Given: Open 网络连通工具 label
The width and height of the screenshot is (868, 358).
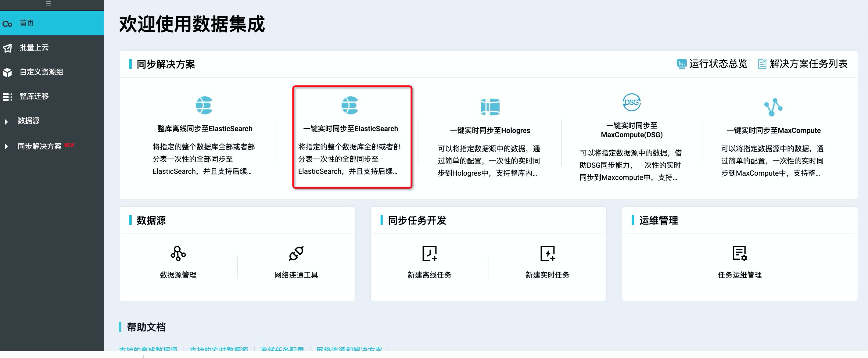Looking at the screenshot, I should click(x=296, y=275).
